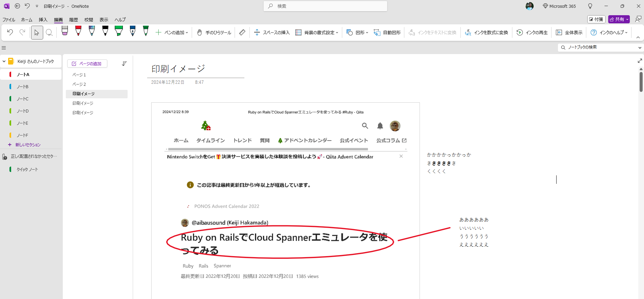644x299 pixels.
Task: Open the クイック ノート section
Action: coord(31,169)
